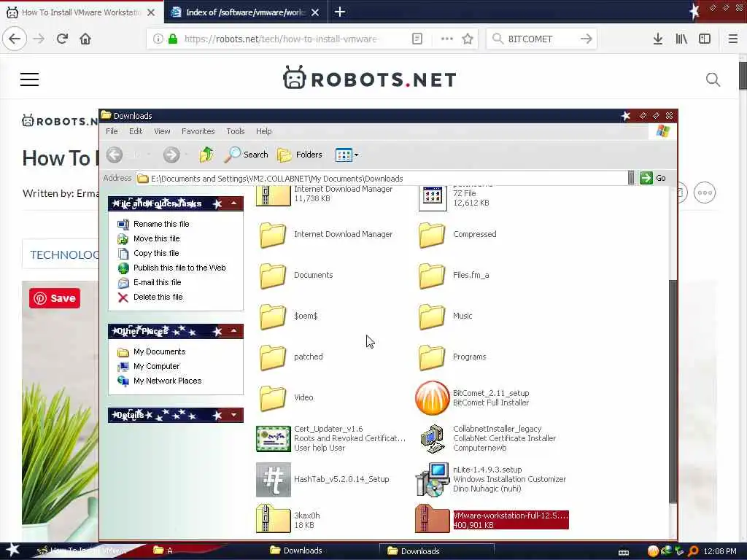Click the Explorer address path field
Image resolution: width=747 pixels, height=560 pixels.
click(x=381, y=178)
